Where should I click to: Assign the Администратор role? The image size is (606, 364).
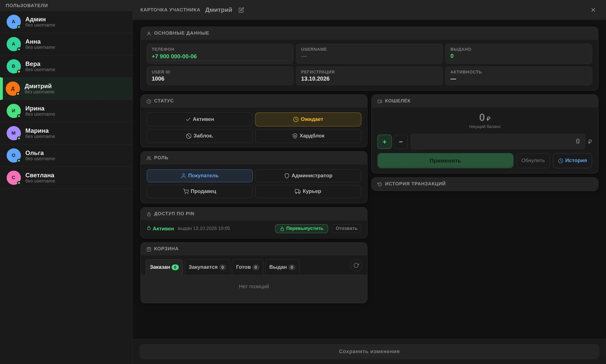[308, 176]
